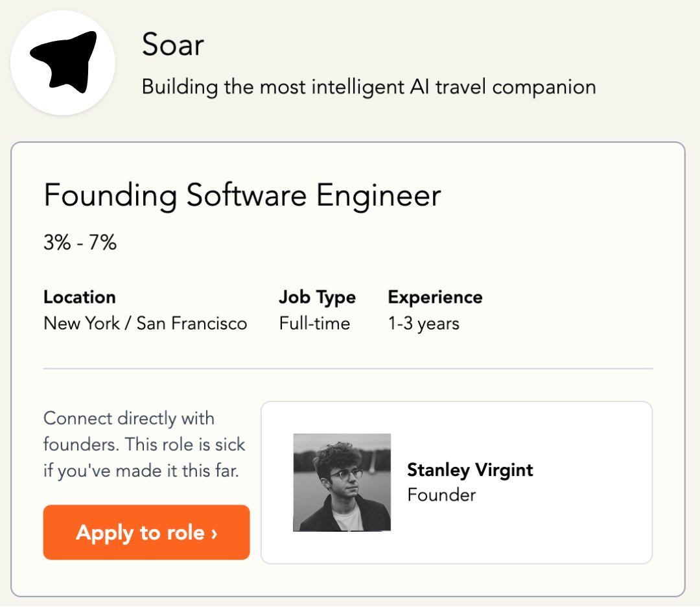Click the Founder title under Stanley Virgint
This screenshot has height=607, width=700.
(x=441, y=495)
